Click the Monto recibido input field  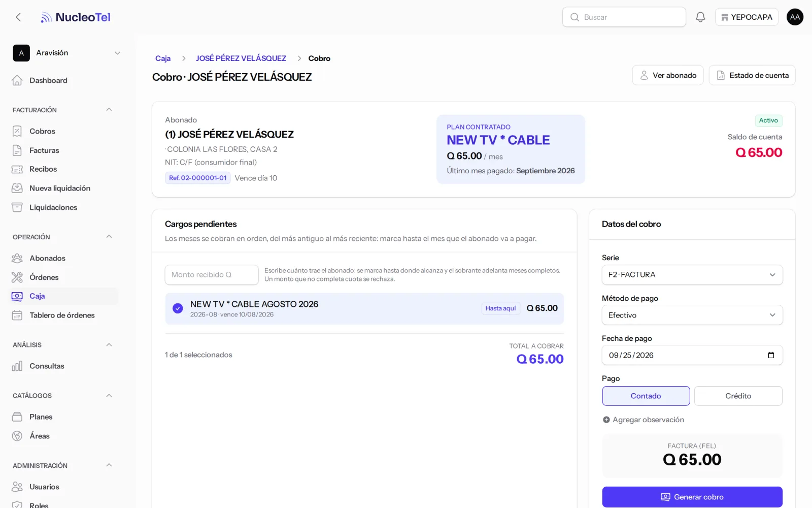(212, 275)
